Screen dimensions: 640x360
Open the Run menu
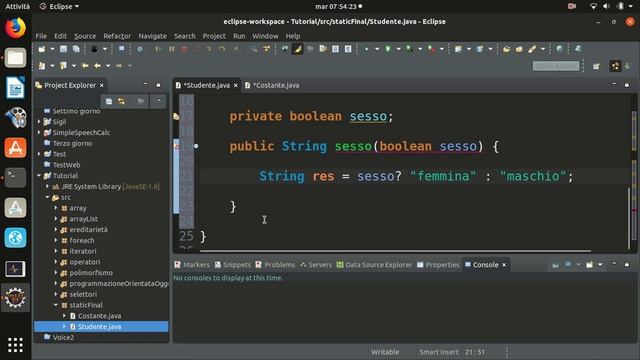(239, 36)
